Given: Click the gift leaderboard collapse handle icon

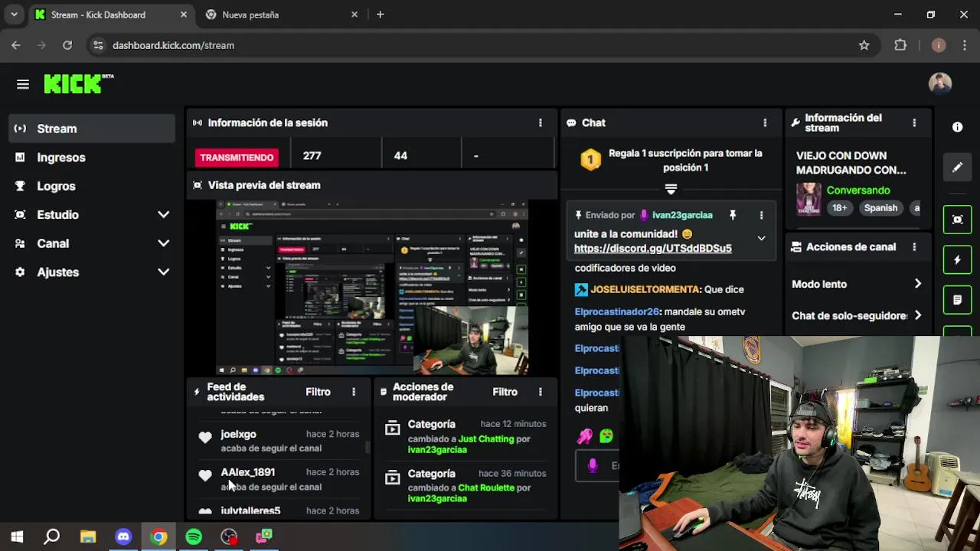Looking at the screenshot, I should [671, 188].
